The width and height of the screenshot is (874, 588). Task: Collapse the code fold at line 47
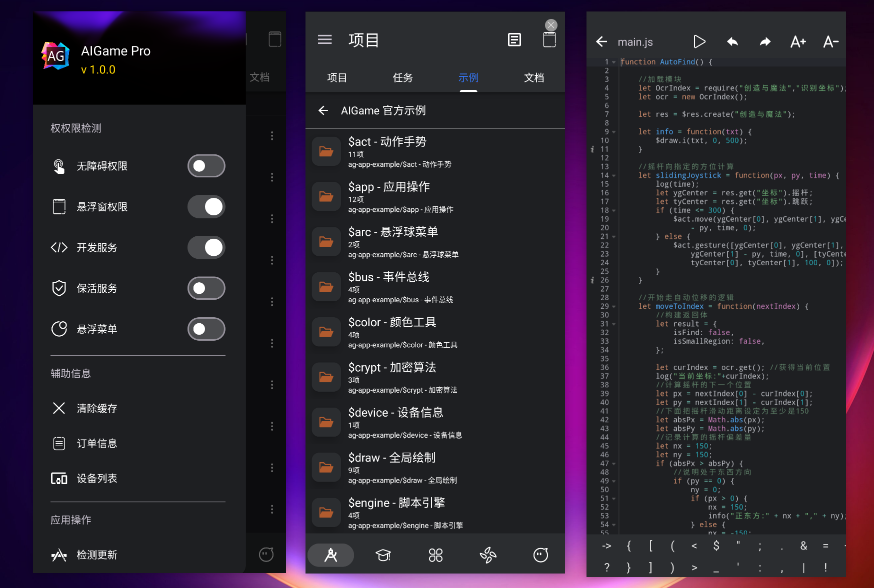click(x=614, y=464)
